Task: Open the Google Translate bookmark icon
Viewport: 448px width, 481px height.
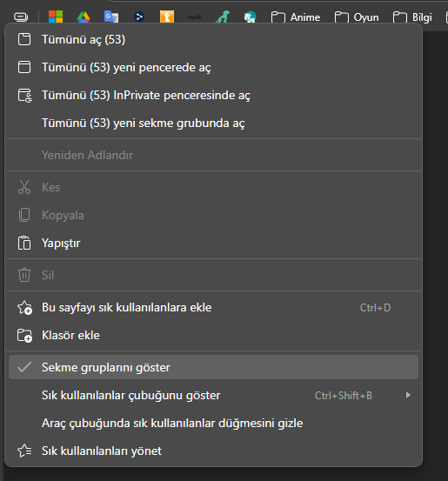Action: (x=111, y=17)
